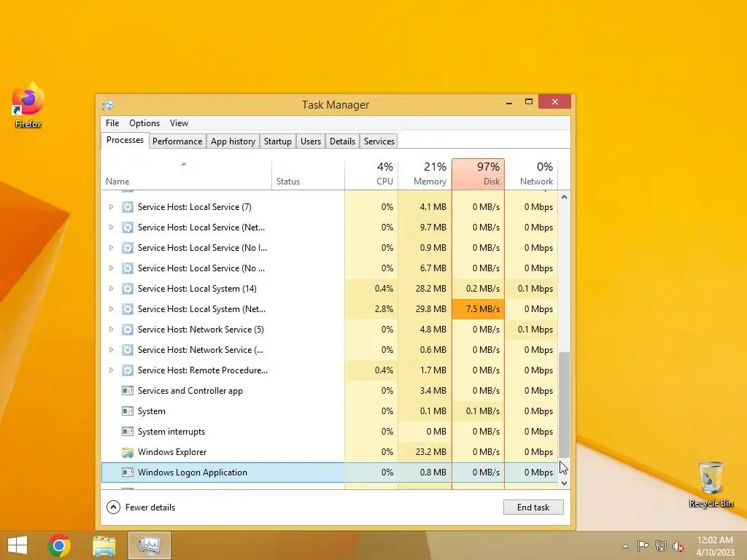Click the 23.2 MB memory cell

click(425, 452)
